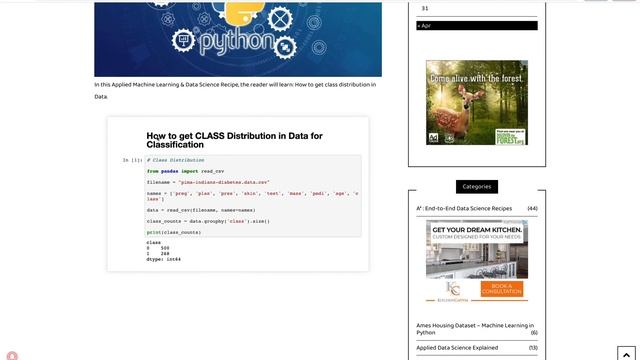This screenshot has width=640, height=360.
Task: Click the KC Kitchen logo in kitchen ad
Action: [452, 291]
